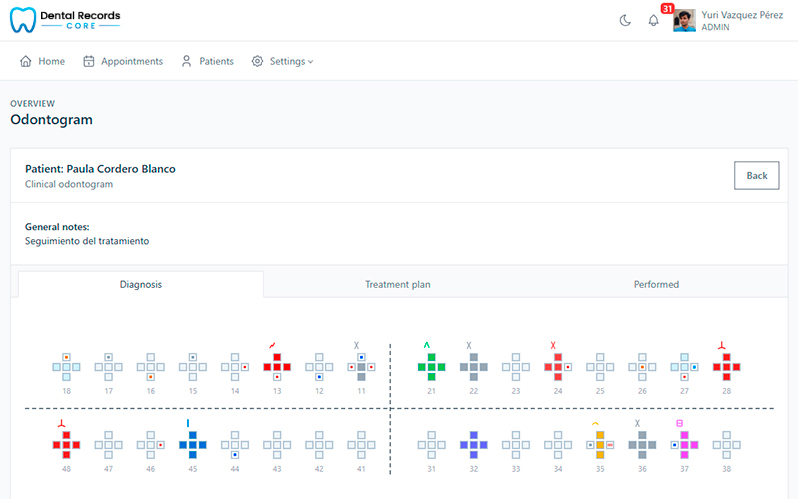Toggle dark mode moon icon
The height and width of the screenshot is (499, 798).
[625, 20]
